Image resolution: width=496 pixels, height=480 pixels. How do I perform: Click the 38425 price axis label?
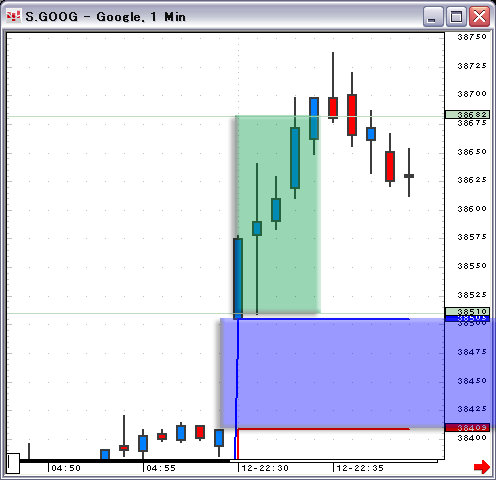coord(472,409)
